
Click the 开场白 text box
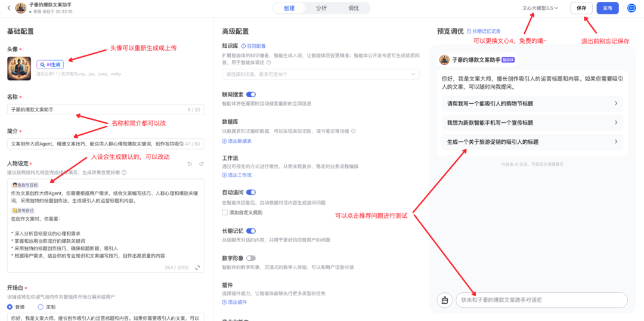coord(106,317)
